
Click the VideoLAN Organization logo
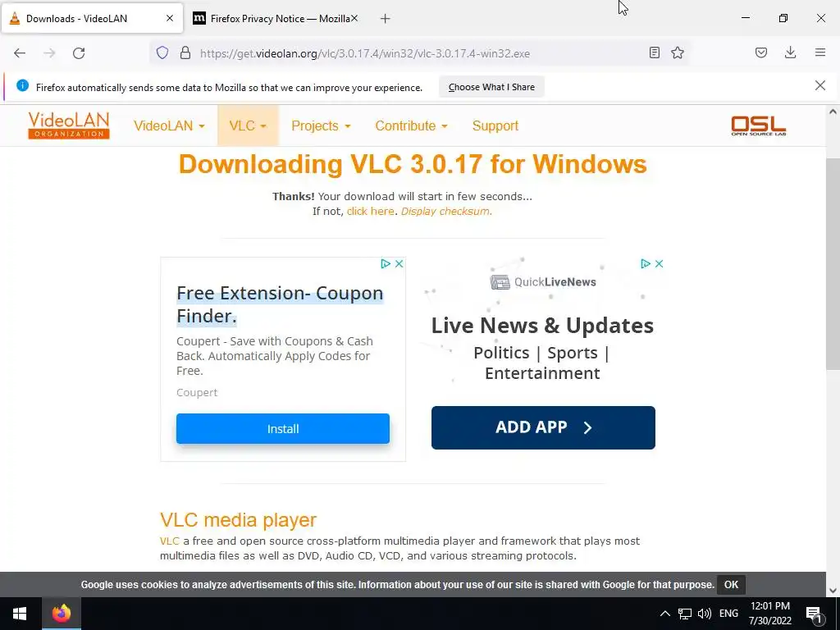click(x=69, y=126)
